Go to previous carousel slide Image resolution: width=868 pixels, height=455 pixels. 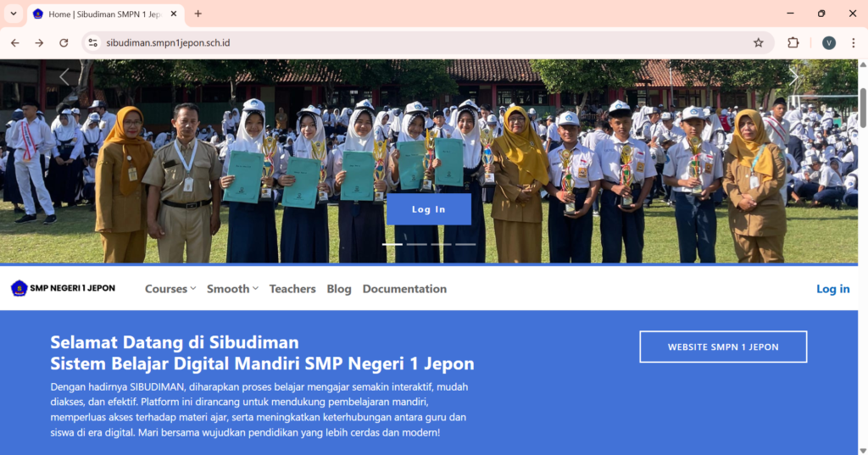64,77
